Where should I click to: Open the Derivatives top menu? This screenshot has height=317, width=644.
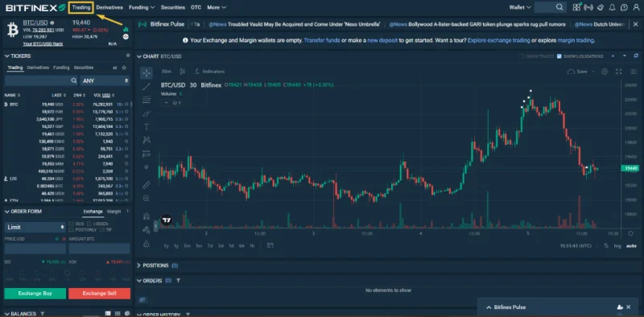(109, 7)
